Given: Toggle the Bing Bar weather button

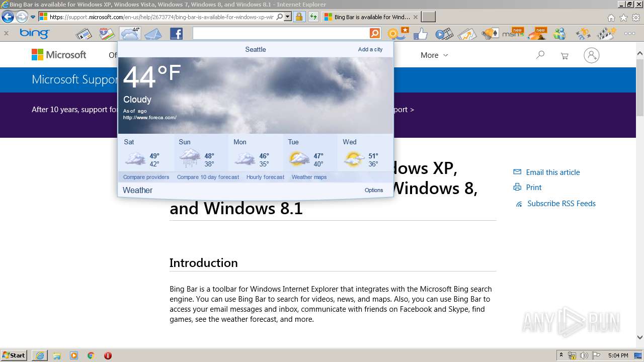Looking at the screenshot, I should pyautogui.click(x=130, y=34).
